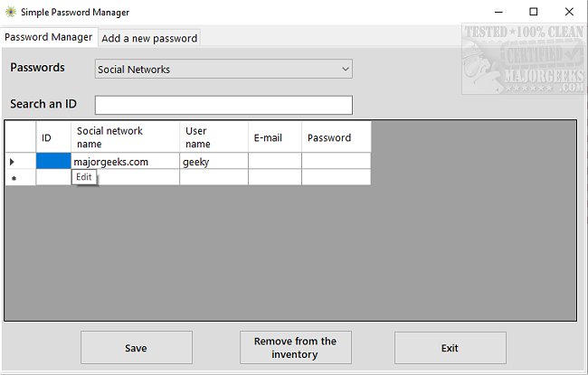Select the majorgeeks.com cell
Image resolution: width=588 pixels, height=375 pixels.
coord(125,162)
